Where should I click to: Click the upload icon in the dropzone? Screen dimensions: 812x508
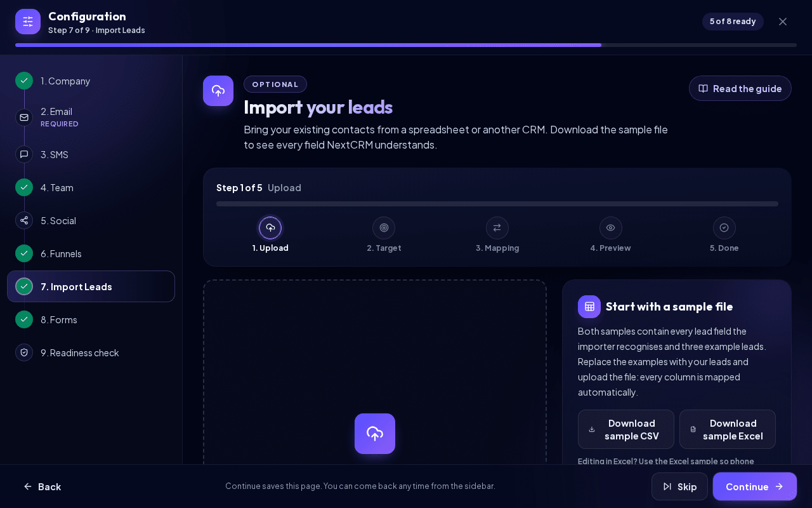click(375, 434)
